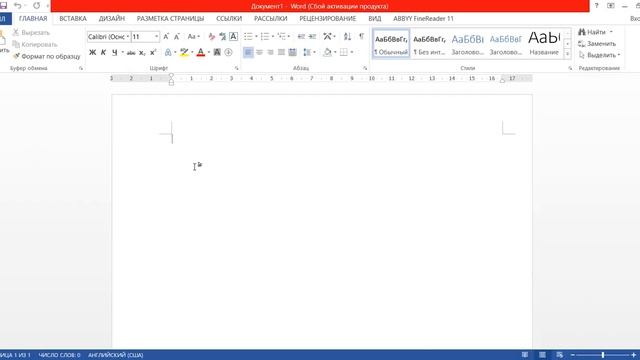
Task: Open text effects button
Action: click(x=168, y=52)
